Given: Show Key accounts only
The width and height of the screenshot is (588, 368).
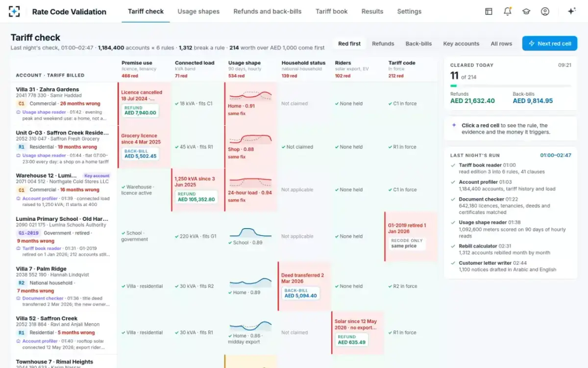Looking at the screenshot, I should coord(461,44).
